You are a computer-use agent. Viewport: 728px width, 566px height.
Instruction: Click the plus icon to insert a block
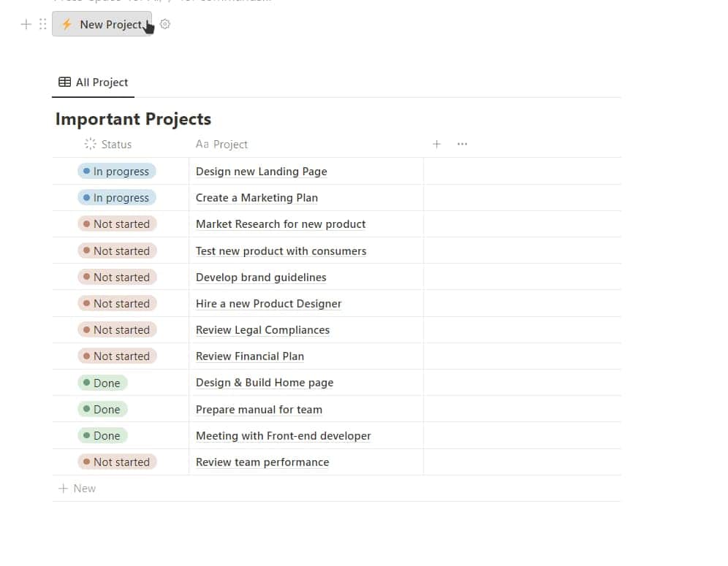(26, 24)
